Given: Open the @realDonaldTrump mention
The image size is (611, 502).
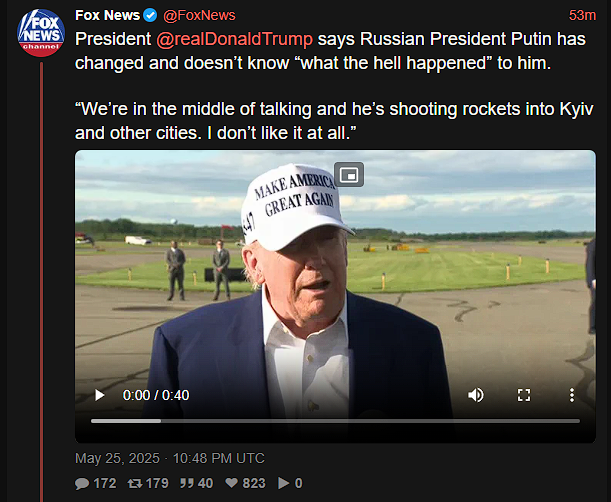Looking at the screenshot, I should tap(234, 39).
